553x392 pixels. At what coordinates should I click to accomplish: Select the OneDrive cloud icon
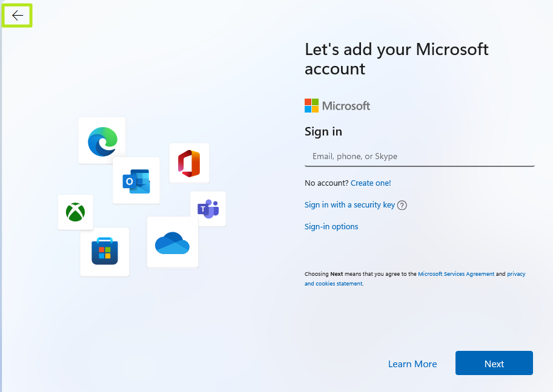[x=172, y=242]
